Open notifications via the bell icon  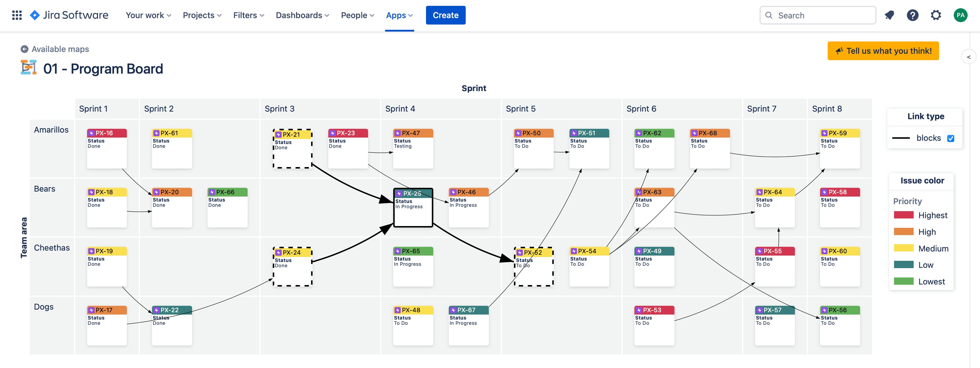(889, 15)
